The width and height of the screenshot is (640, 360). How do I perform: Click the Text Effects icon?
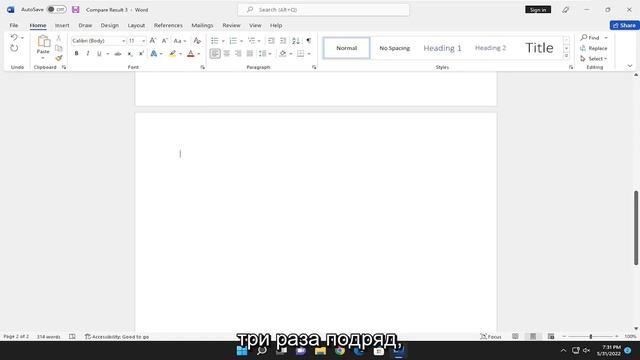click(154, 53)
